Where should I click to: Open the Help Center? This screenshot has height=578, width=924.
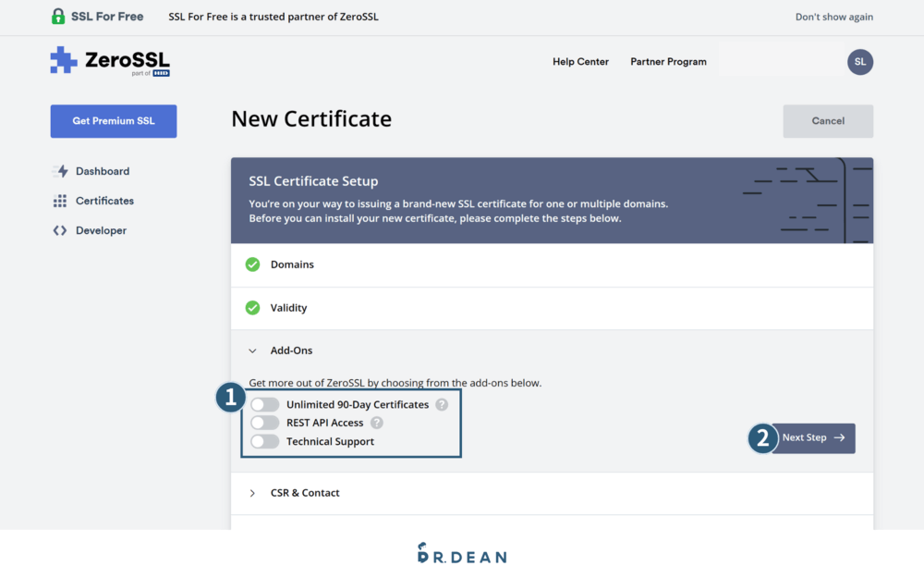click(580, 61)
